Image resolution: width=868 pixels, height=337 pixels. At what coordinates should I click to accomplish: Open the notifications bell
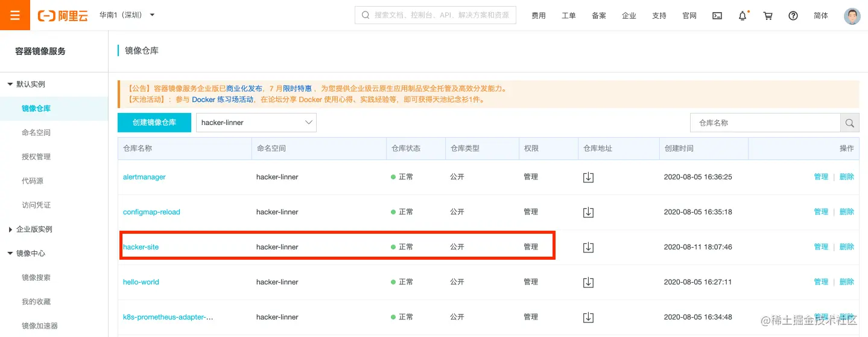click(x=743, y=16)
